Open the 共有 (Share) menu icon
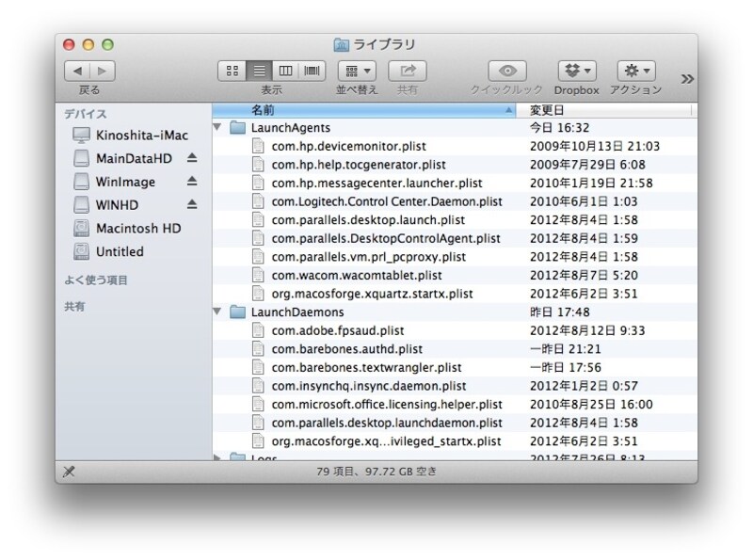The height and width of the screenshot is (560, 753). (x=406, y=70)
